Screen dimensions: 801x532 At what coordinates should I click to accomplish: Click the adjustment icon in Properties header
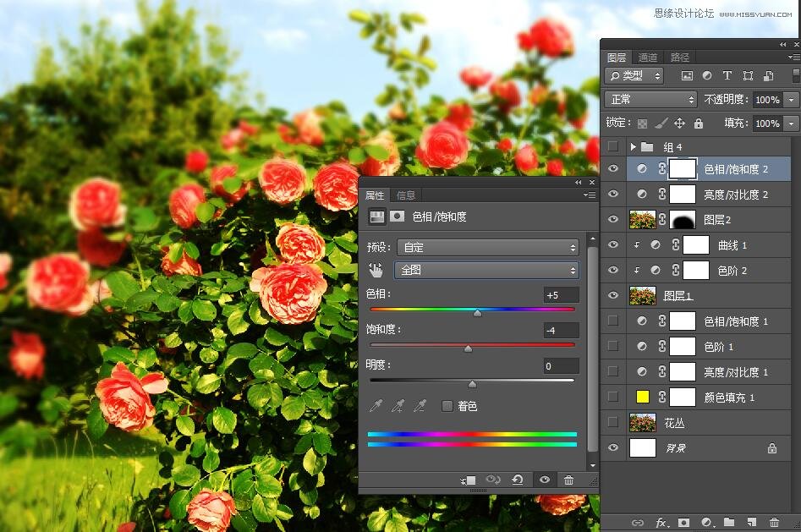coord(377,217)
